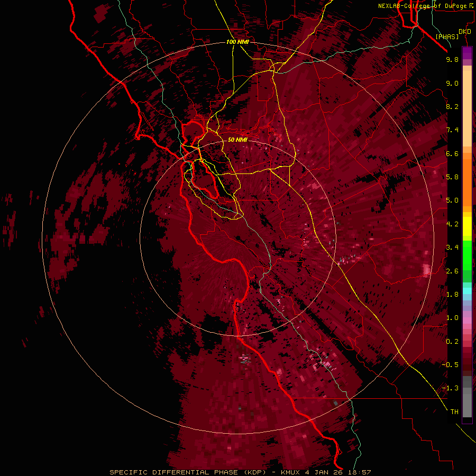Screen dimensions: 476x476
Task: Click the 1.0 scale value
Action: [x=452, y=318]
